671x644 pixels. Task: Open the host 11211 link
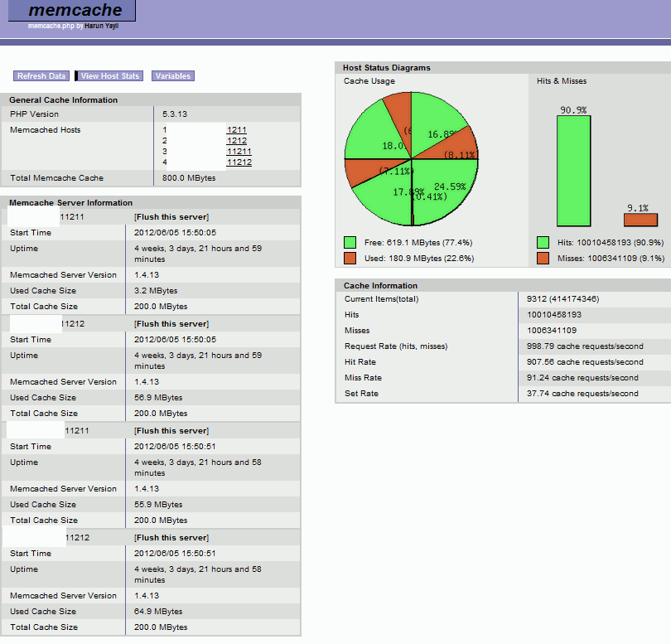click(x=238, y=152)
